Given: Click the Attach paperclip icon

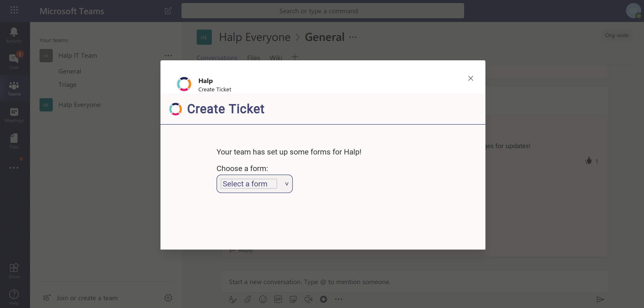Looking at the screenshot, I should tap(248, 299).
